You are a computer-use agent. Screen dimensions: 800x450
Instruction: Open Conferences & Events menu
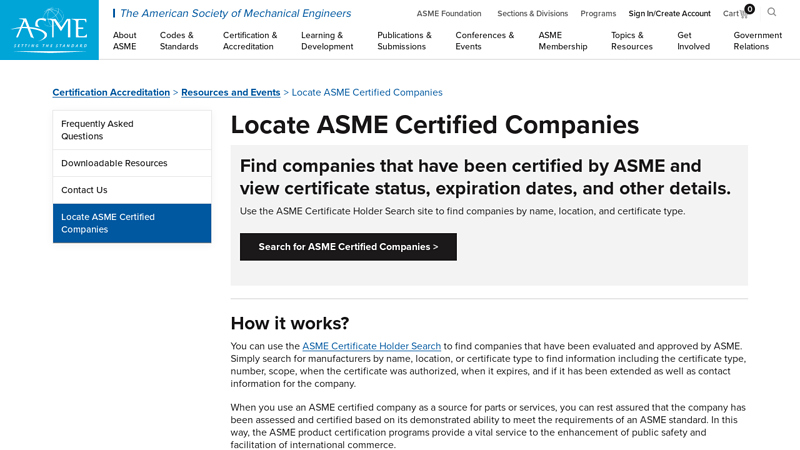point(485,41)
